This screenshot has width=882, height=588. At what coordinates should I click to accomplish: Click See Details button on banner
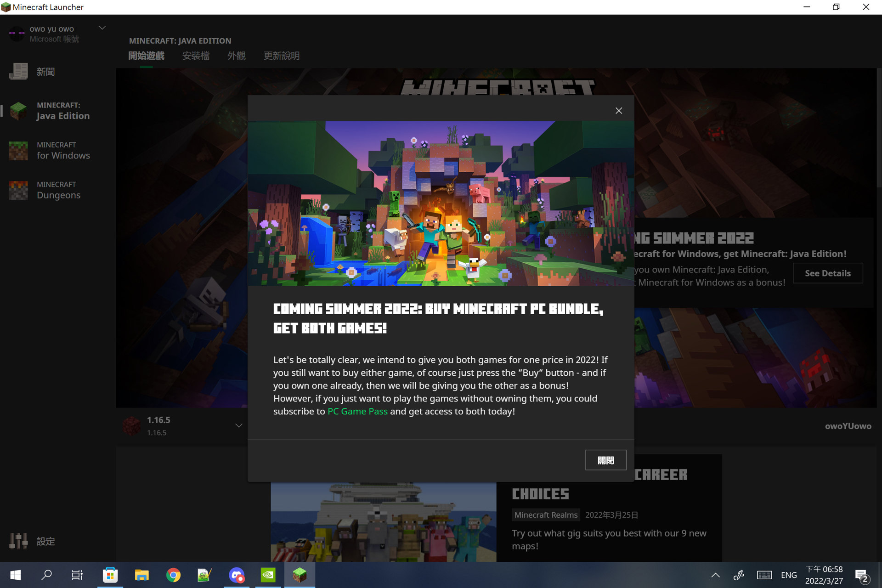(828, 273)
